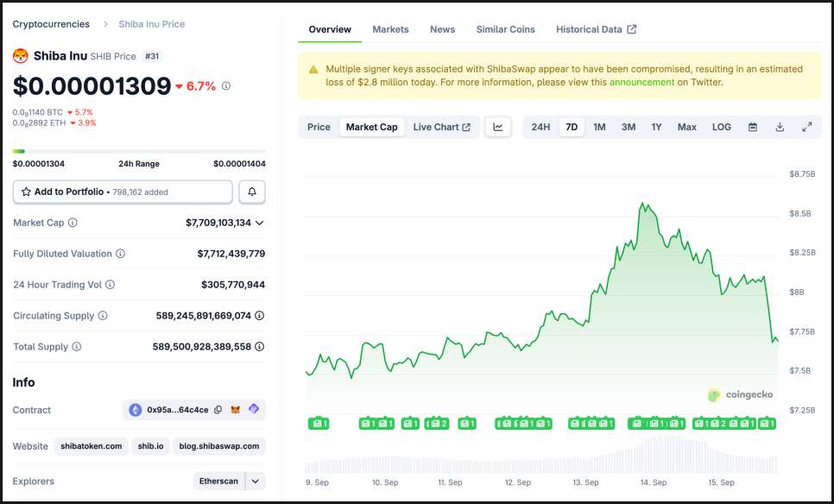Click the bell price alert icon
This screenshot has height=504, width=834.
[x=251, y=192]
